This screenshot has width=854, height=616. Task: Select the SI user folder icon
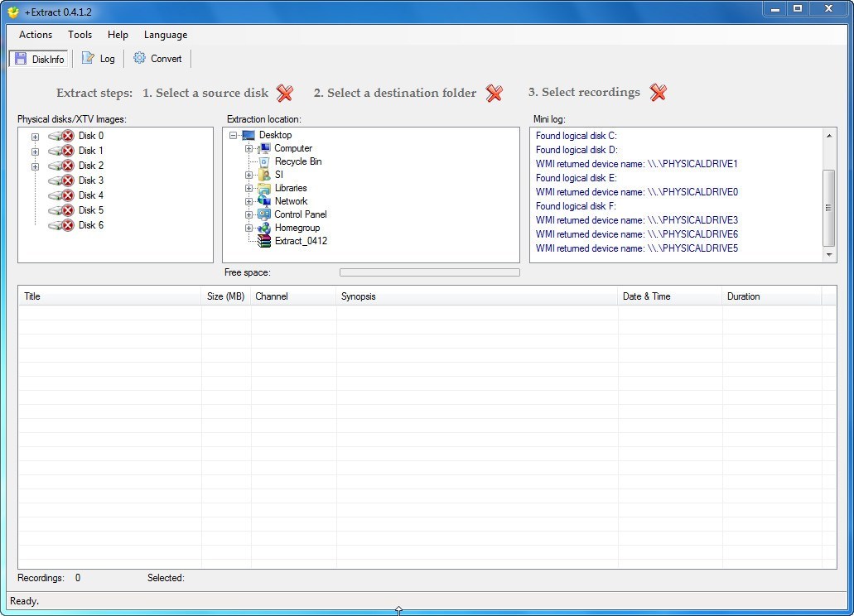tap(264, 175)
